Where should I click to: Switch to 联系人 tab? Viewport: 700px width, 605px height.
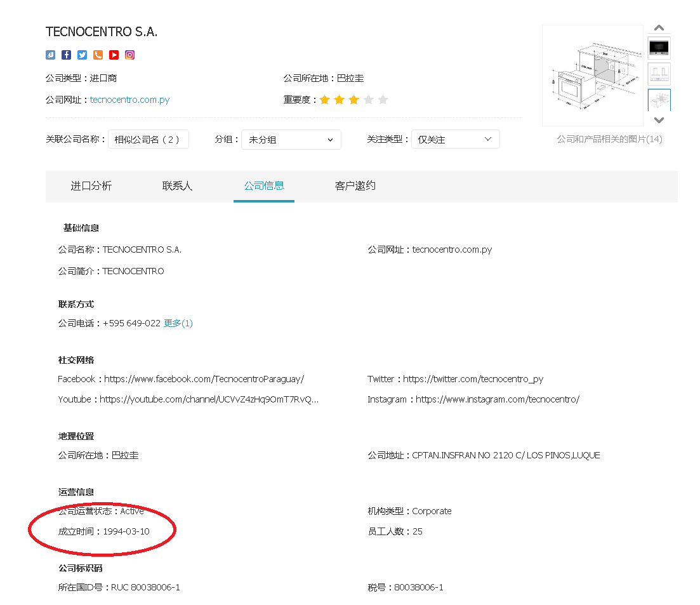177,186
